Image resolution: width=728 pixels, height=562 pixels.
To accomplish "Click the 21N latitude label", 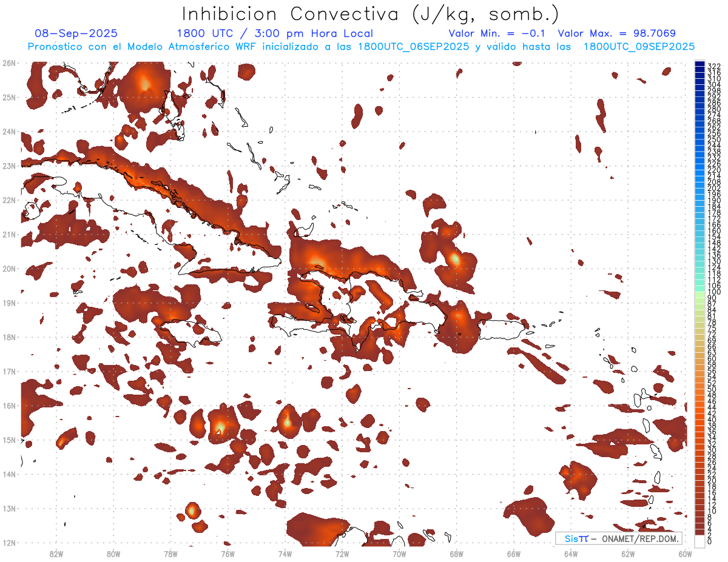I will click(9, 234).
